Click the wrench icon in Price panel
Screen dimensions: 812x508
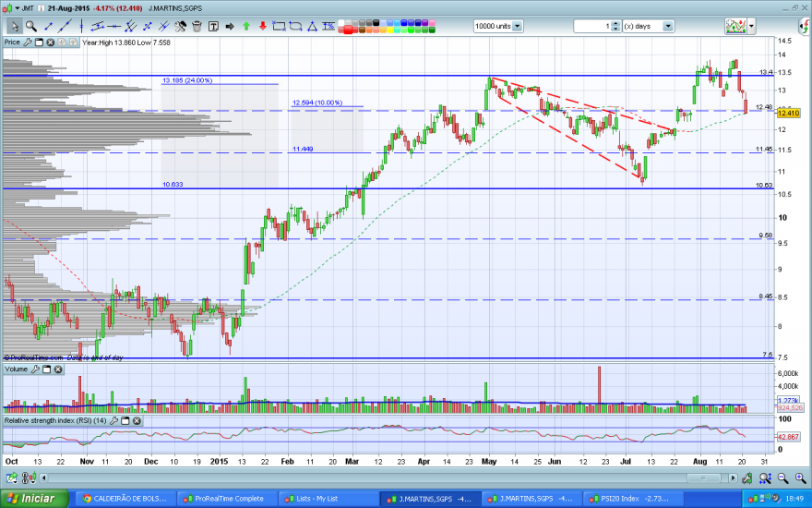28,42
